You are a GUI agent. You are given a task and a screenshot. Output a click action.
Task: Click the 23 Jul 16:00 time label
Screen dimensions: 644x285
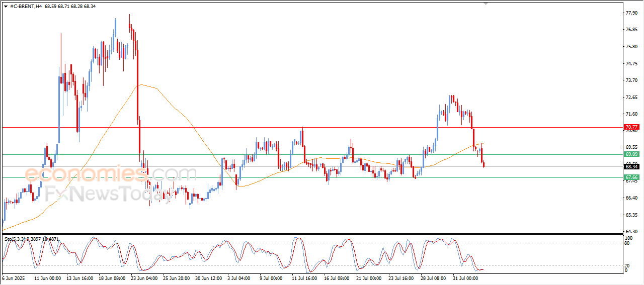coord(401,277)
